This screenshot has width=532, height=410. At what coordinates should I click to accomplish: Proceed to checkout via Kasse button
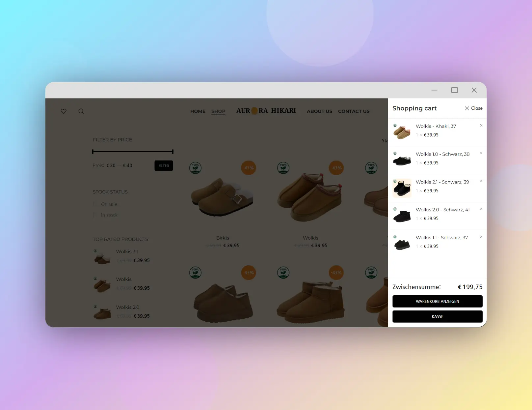(437, 317)
